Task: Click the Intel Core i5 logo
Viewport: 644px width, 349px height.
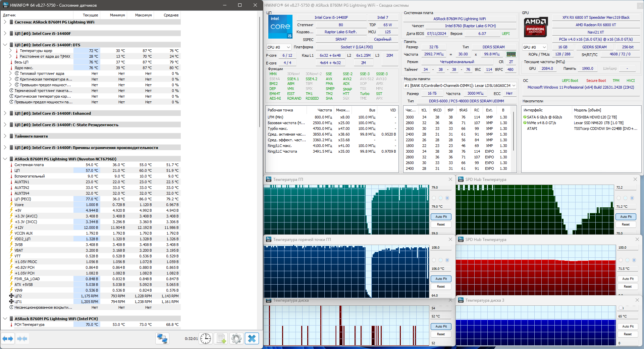Action: tap(280, 27)
